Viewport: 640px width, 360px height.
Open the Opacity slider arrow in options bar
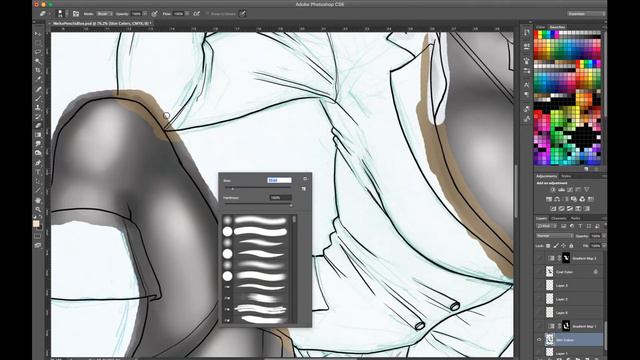click(x=145, y=14)
